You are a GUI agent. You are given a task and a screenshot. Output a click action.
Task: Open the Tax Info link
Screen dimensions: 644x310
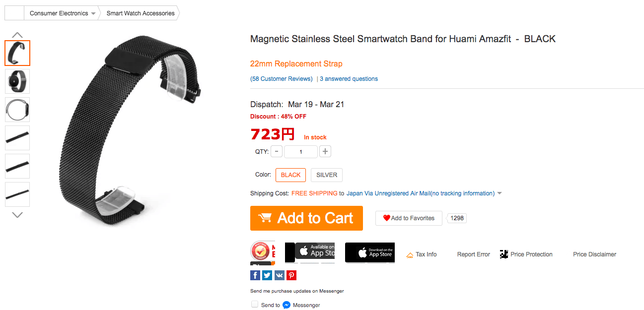(426, 254)
